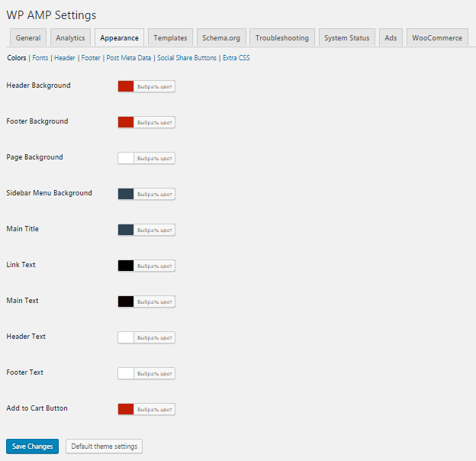Go to the Schema.org tab
476x461 pixels.
coord(221,37)
